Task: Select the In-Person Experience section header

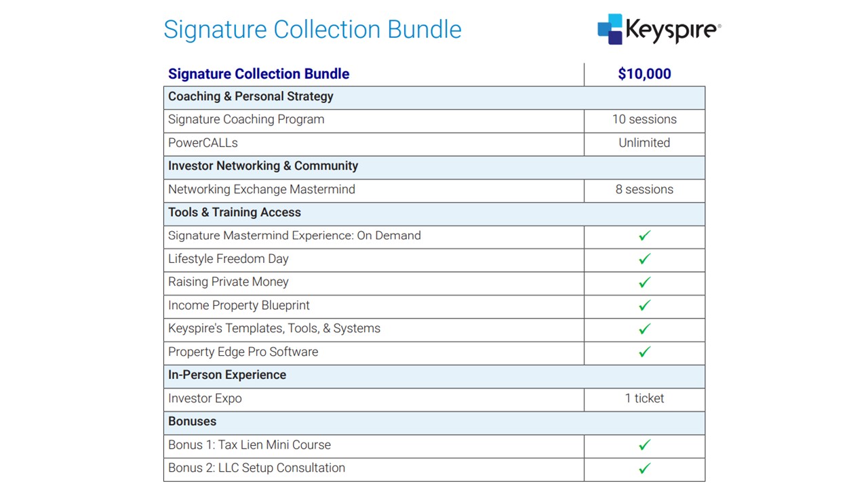Action: click(227, 375)
